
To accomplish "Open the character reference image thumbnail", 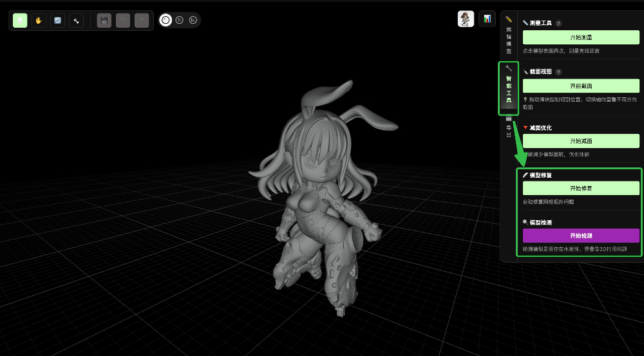I will (x=466, y=19).
